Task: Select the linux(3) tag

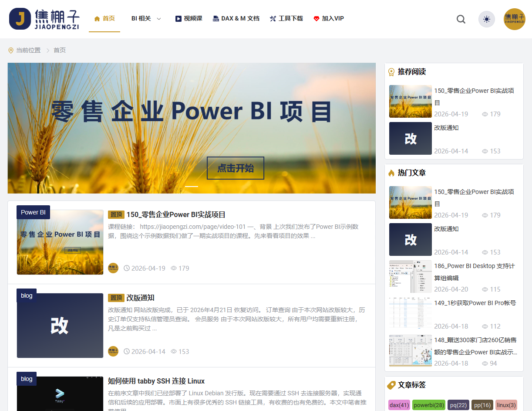Action: point(506,405)
